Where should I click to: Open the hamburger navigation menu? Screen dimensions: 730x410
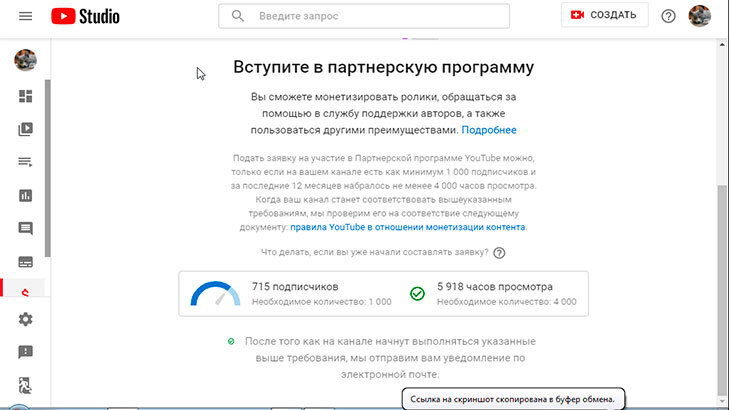click(x=25, y=16)
